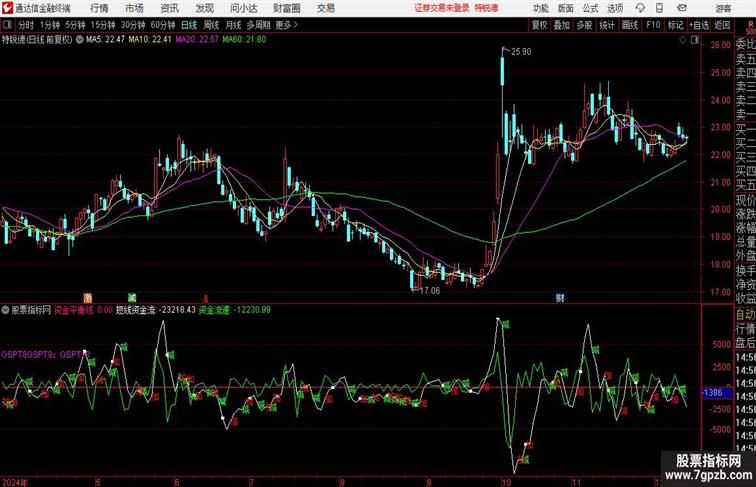Screen dimensions: 756x487
Task: Switch to the 60分钟 period tab
Action: [x=163, y=25]
